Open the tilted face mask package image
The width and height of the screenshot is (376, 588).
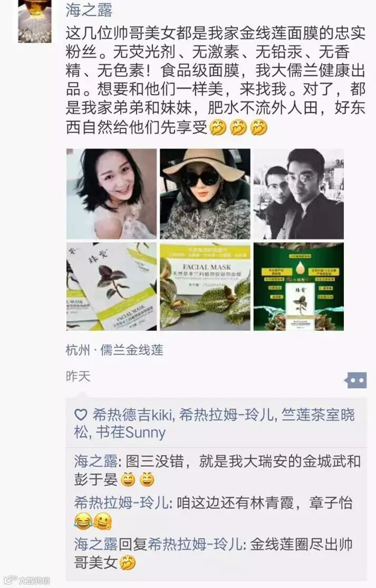pyautogui.click(x=112, y=287)
